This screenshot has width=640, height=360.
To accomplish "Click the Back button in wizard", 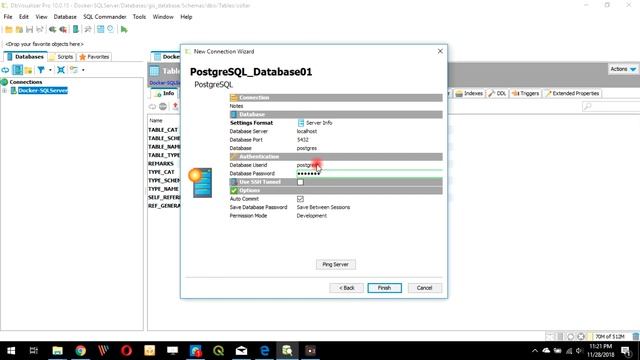I will [x=347, y=288].
